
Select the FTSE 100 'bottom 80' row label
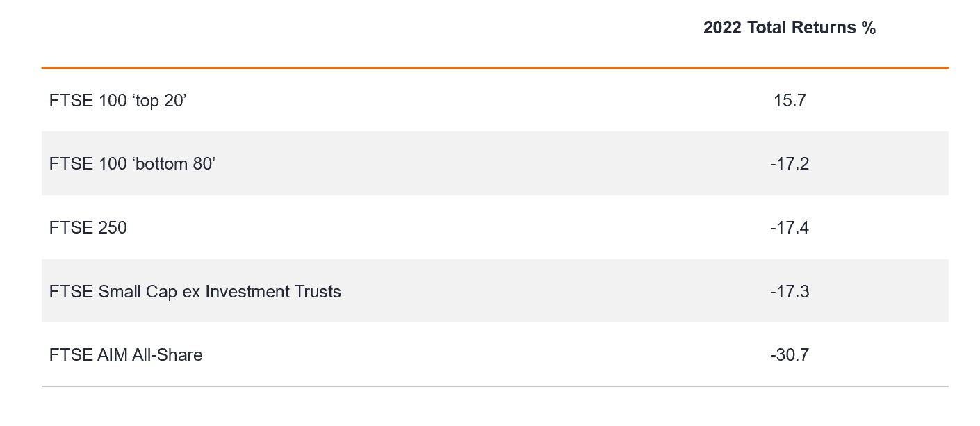[132, 164]
